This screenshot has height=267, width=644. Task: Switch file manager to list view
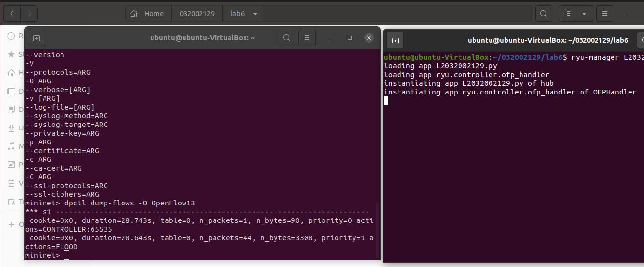click(567, 14)
